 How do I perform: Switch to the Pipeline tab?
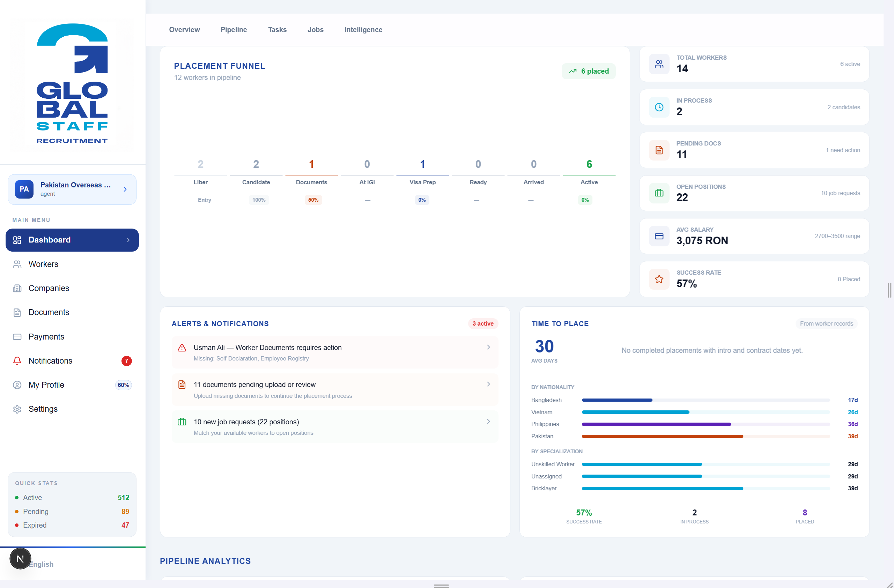234,30
